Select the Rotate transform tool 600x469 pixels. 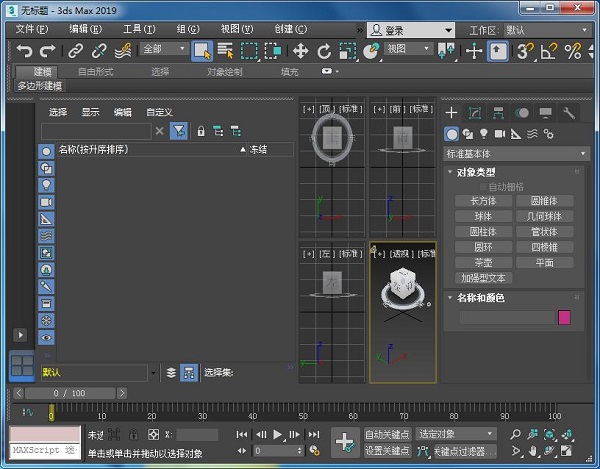point(324,50)
